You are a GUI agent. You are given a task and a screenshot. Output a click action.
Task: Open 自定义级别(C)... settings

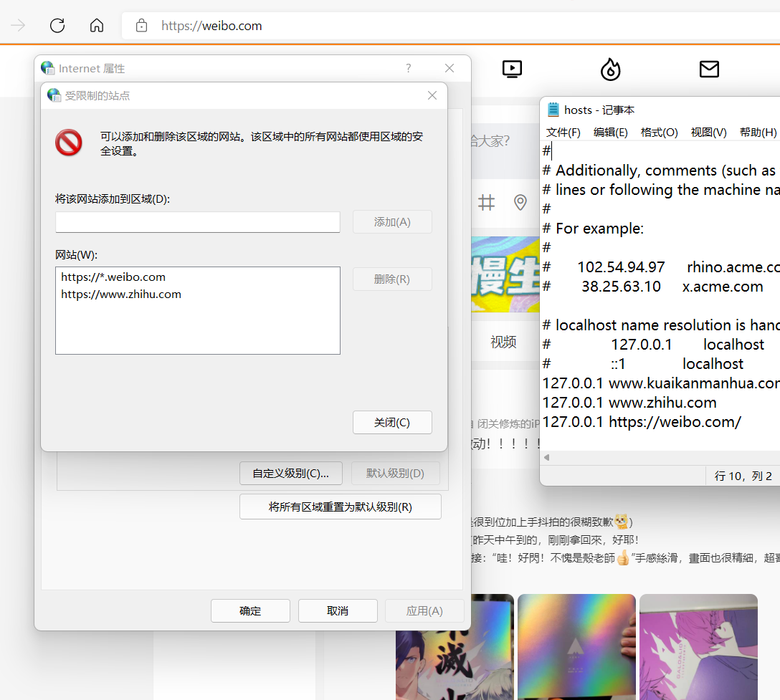(290, 474)
